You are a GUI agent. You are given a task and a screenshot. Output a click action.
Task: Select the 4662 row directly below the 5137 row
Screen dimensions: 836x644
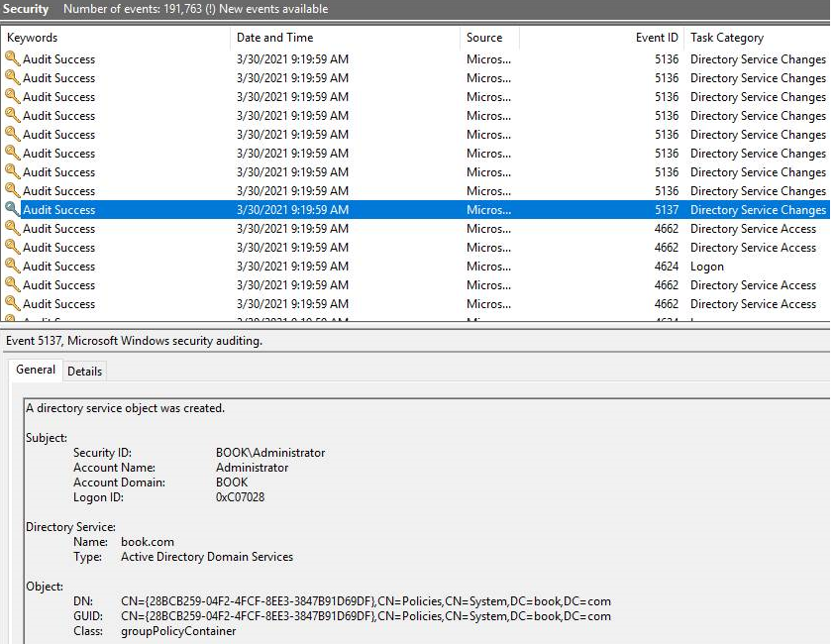[416, 229]
